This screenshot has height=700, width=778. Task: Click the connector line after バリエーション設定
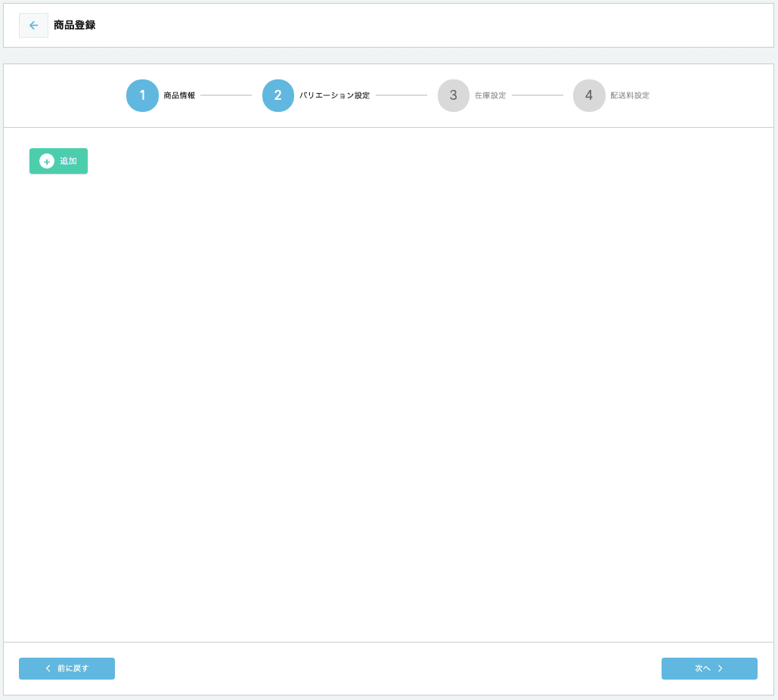tap(401, 95)
